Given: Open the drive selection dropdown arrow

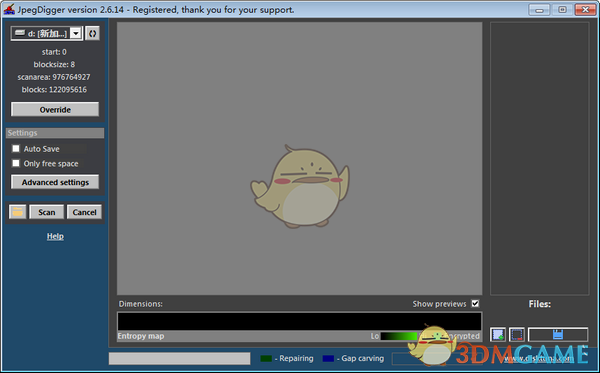Looking at the screenshot, I should tap(76, 34).
